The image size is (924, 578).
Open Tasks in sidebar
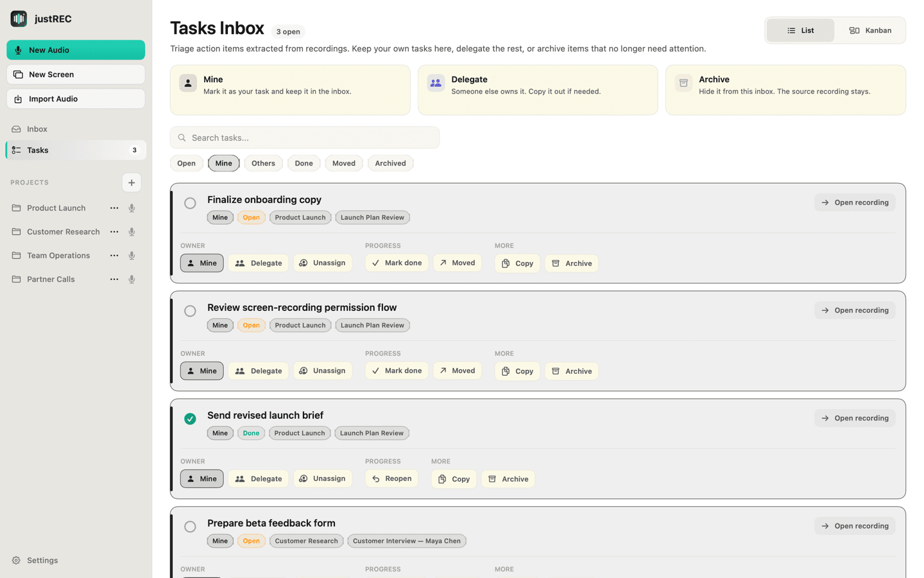[x=76, y=150]
